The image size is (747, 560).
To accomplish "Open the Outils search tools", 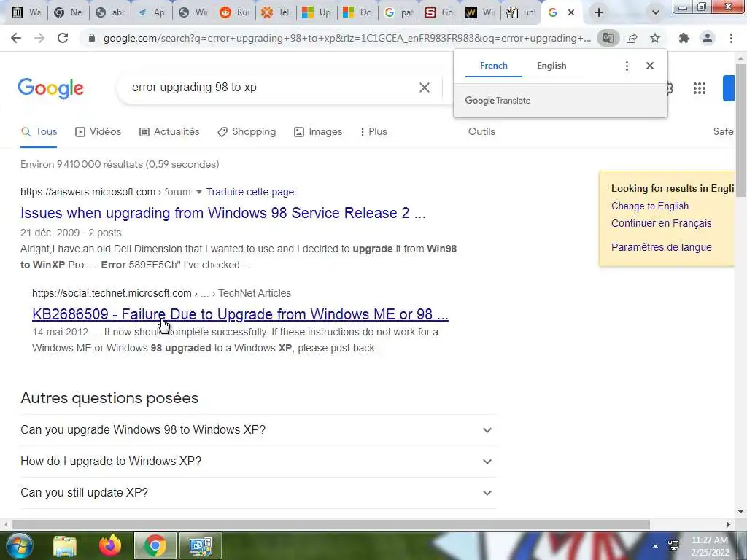I will [481, 132].
